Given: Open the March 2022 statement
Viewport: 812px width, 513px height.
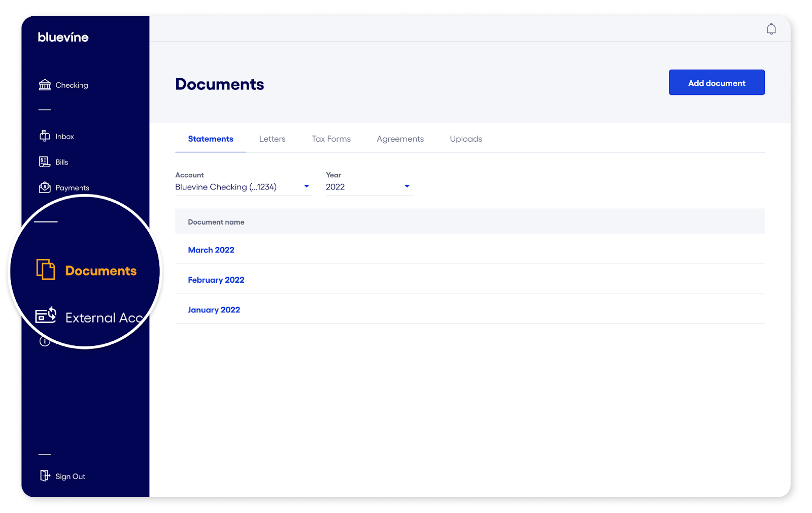Looking at the screenshot, I should pyautogui.click(x=211, y=249).
